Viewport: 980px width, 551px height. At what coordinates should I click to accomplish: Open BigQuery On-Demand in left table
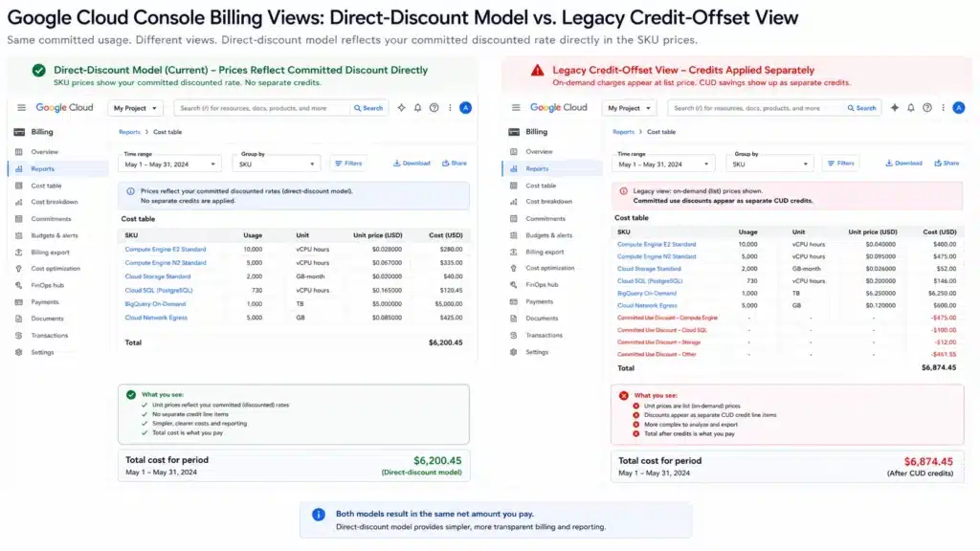(x=155, y=304)
